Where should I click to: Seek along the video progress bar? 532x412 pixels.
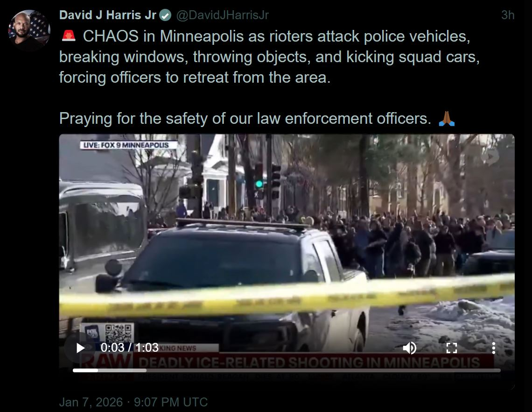287,370
